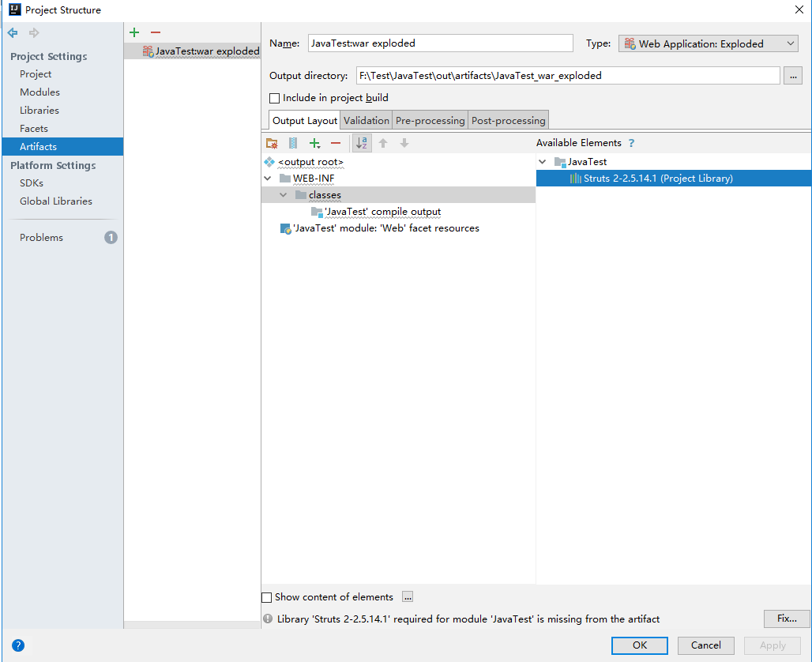Select the Output Layout tab
Image resolution: width=812 pixels, height=662 pixels.
(305, 121)
